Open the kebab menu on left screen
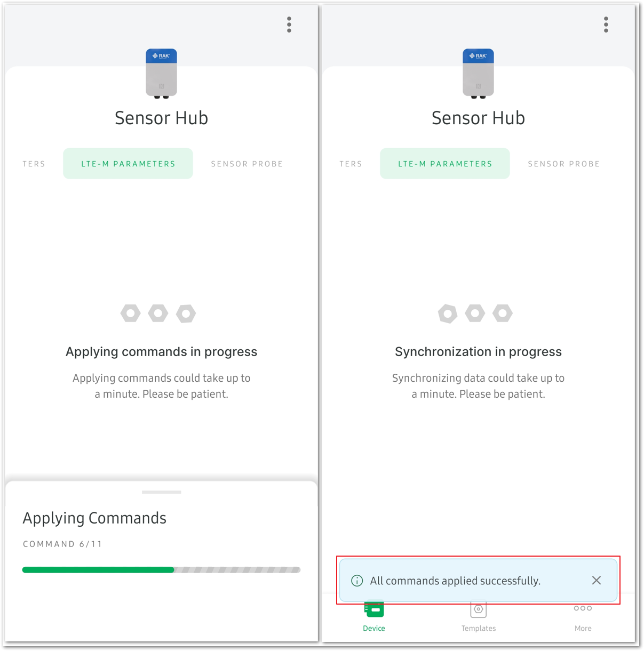This screenshot has height=651, width=644. coord(289,25)
